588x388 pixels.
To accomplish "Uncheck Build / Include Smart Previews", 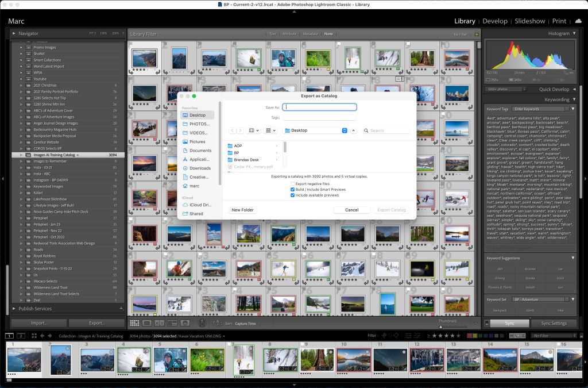I will coord(293,189).
